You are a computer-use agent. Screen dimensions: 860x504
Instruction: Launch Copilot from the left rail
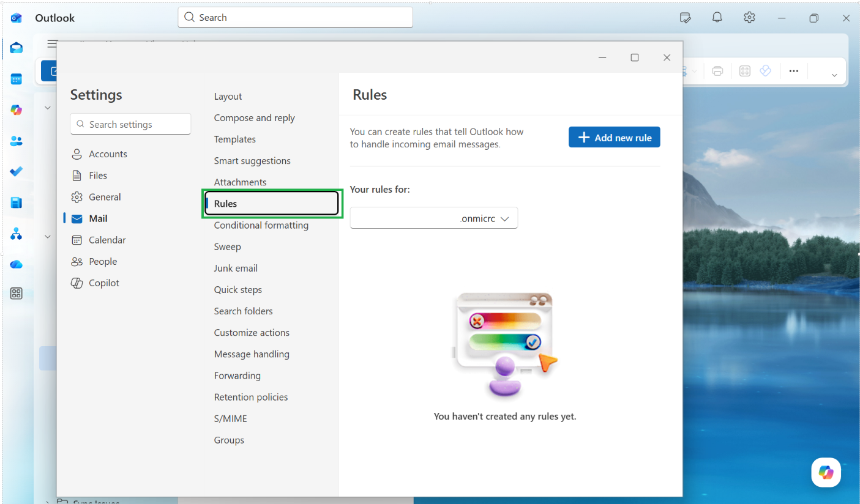[x=17, y=110]
